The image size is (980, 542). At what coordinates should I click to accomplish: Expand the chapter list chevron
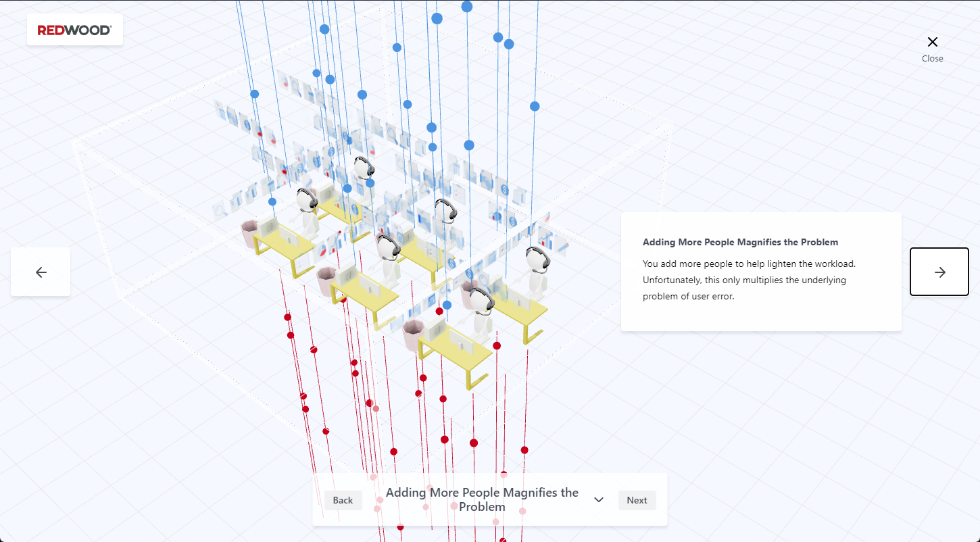599,500
